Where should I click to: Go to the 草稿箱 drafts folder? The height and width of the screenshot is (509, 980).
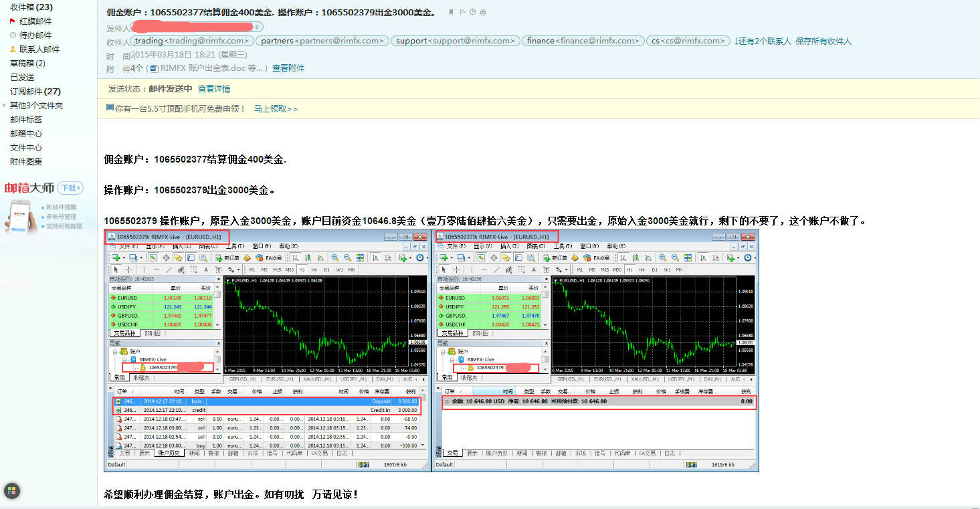pyautogui.click(x=27, y=64)
